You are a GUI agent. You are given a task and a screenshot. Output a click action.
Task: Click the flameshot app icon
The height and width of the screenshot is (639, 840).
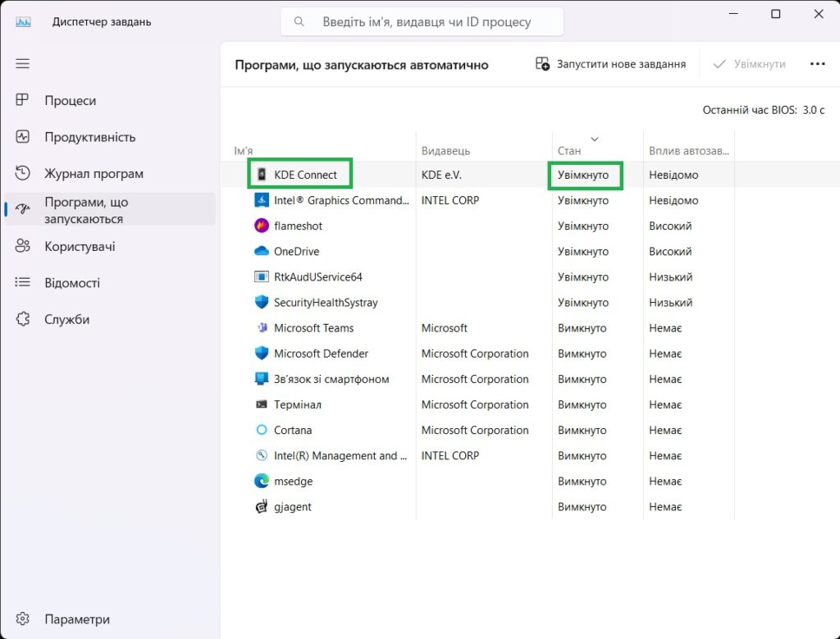point(262,226)
